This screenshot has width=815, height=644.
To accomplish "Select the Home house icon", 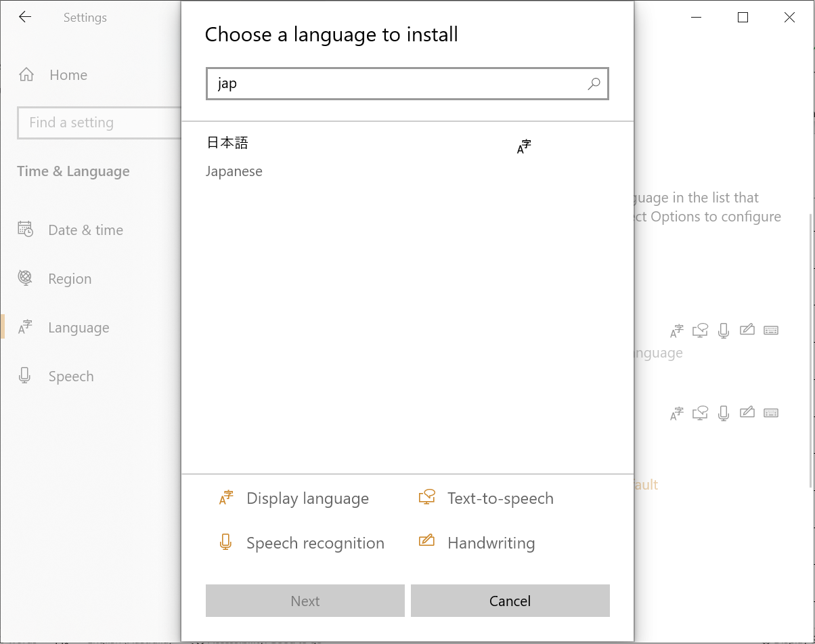I will (25, 74).
